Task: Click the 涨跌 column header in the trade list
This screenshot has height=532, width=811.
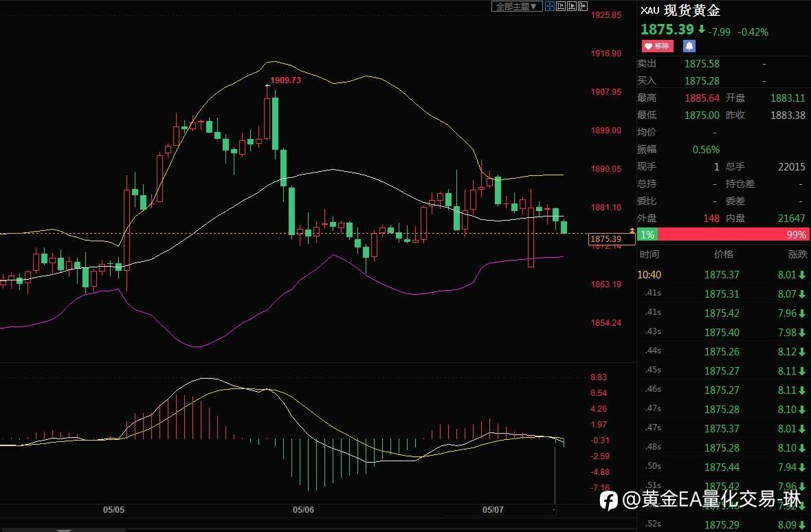Action: pyautogui.click(x=797, y=254)
